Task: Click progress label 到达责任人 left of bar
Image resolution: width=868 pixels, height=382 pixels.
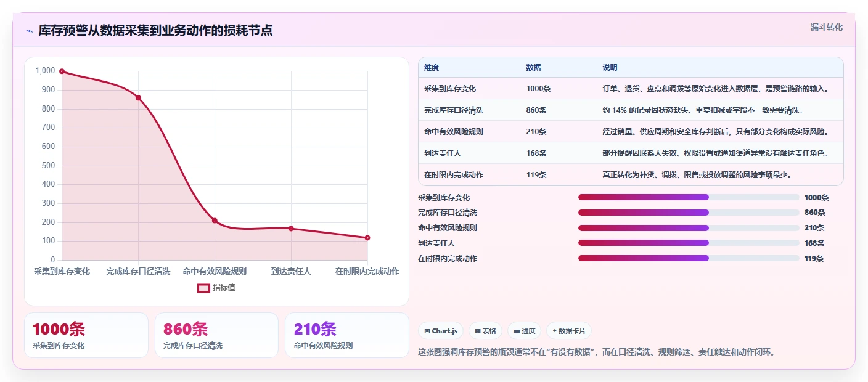Action: click(436, 243)
